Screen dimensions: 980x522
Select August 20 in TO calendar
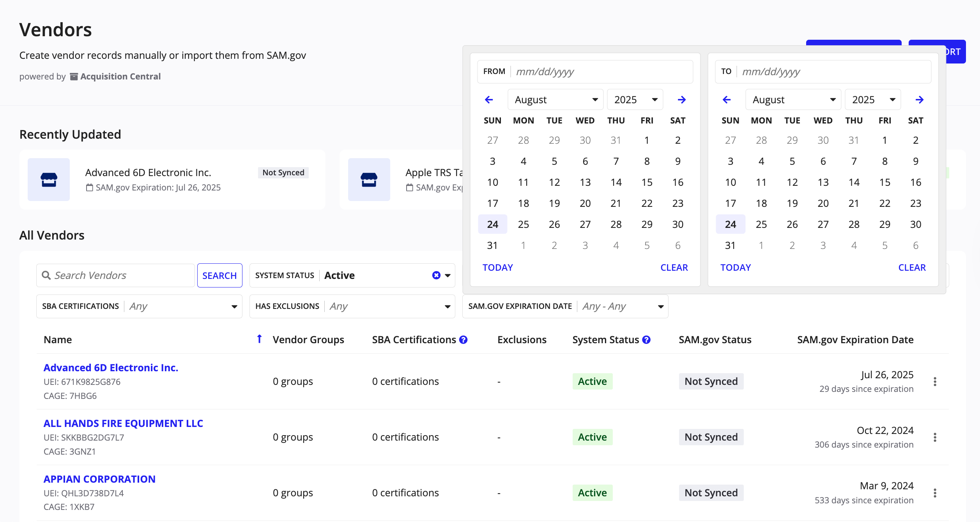823,203
